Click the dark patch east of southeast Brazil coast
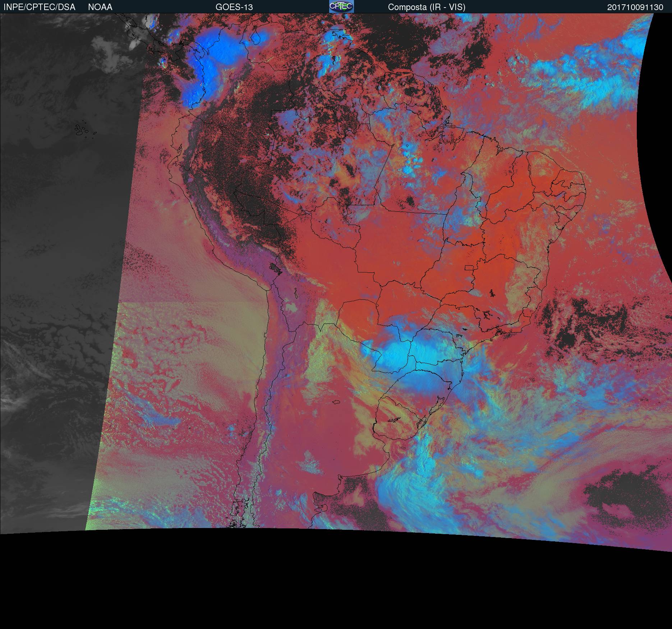The width and height of the screenshot is (672, 629). point(589,323)
